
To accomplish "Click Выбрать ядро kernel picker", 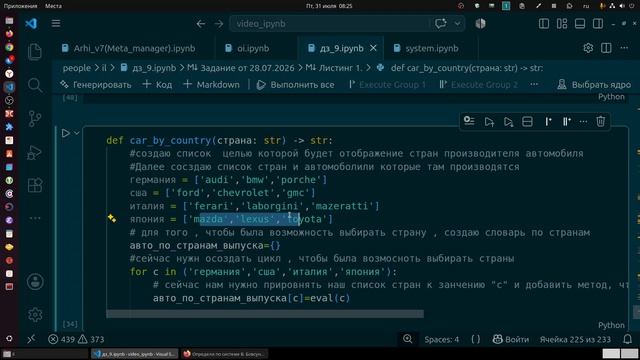I will (594, 84).
